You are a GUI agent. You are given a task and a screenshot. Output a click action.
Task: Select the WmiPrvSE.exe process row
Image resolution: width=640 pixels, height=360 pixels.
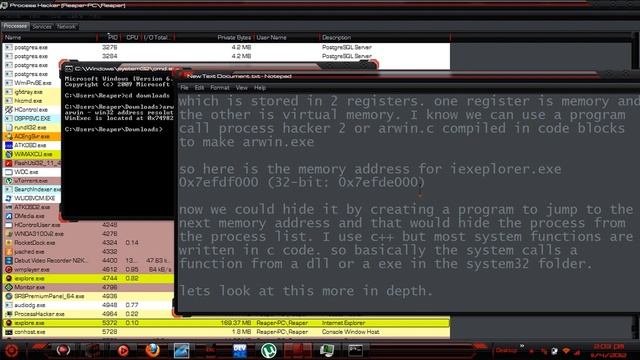pos(32,83)
